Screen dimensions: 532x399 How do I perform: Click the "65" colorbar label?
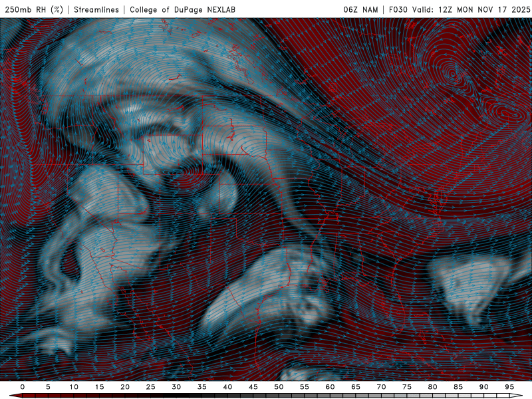(x=356, y=387)
